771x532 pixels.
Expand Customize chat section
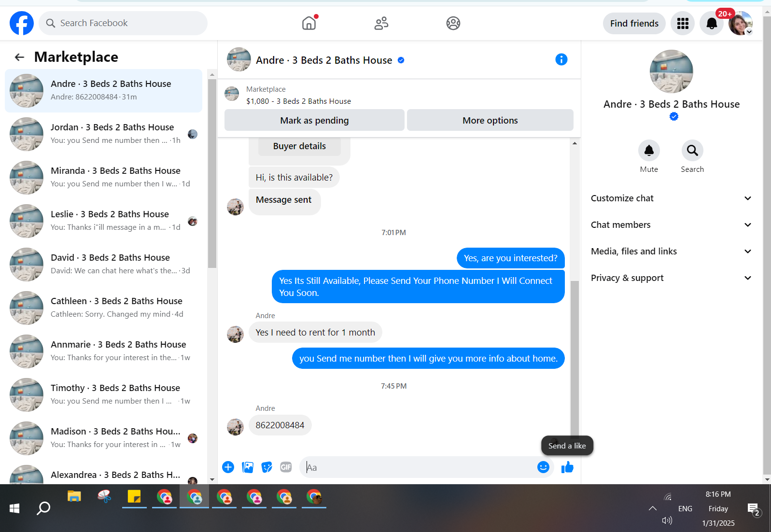671,198
